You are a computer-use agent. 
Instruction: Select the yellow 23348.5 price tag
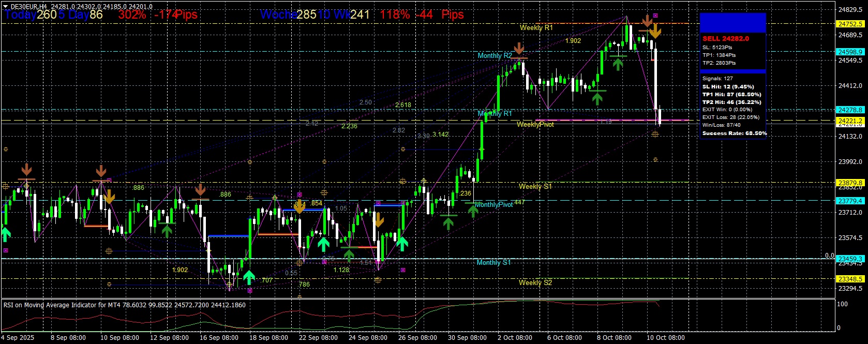850,279
